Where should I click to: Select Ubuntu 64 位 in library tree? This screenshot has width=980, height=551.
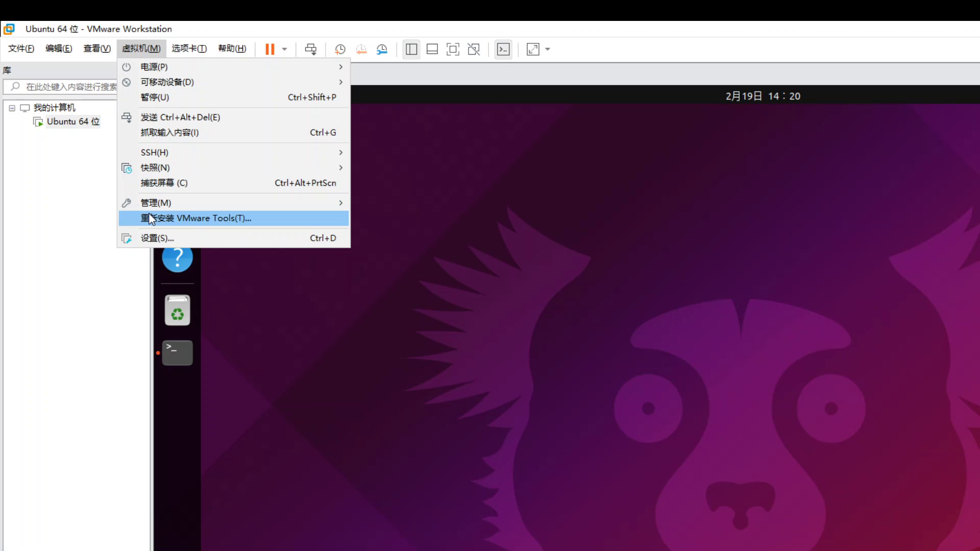pos(73,121)
